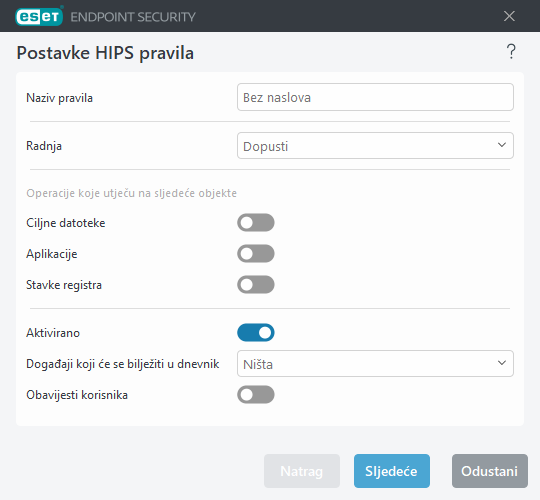Screen dimensions: 540x500
Task: Disable the Aktivirano toggle
Action: [256, 332]
